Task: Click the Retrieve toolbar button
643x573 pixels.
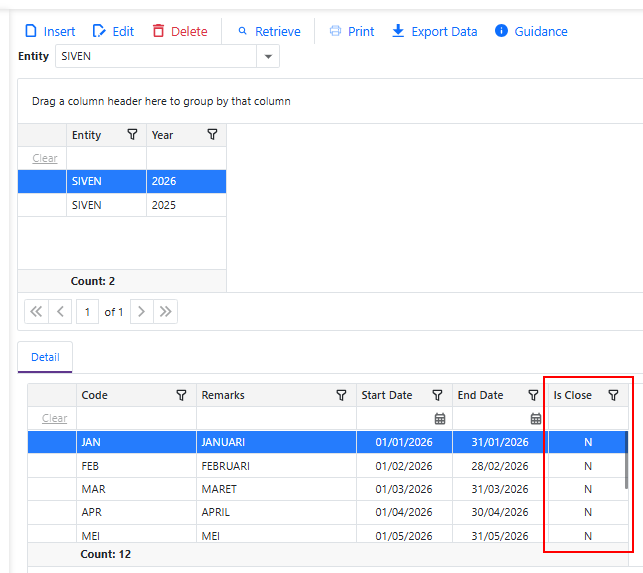Action: point(269,31)
